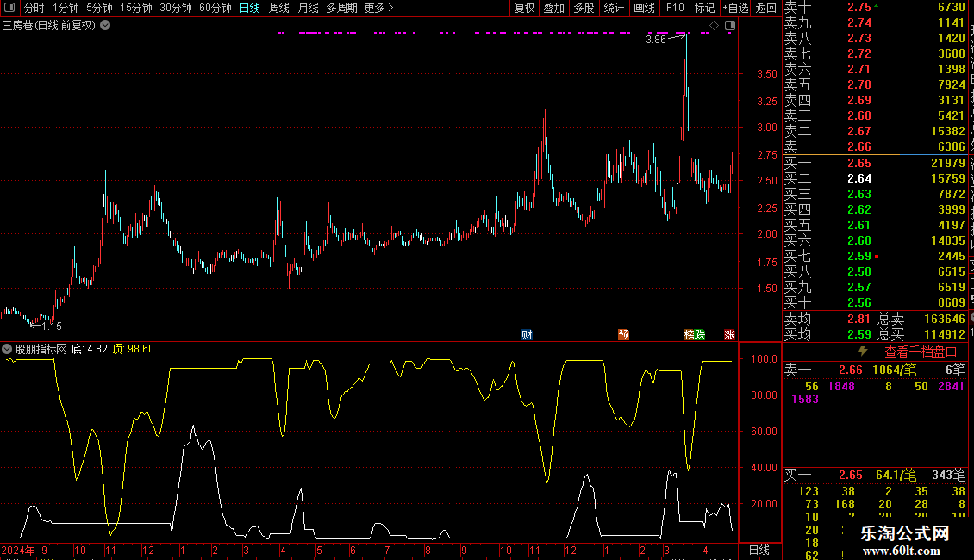Select 日线 daily chart tab
The width and height of the screenshot is (974, 560).
[250, 8]
